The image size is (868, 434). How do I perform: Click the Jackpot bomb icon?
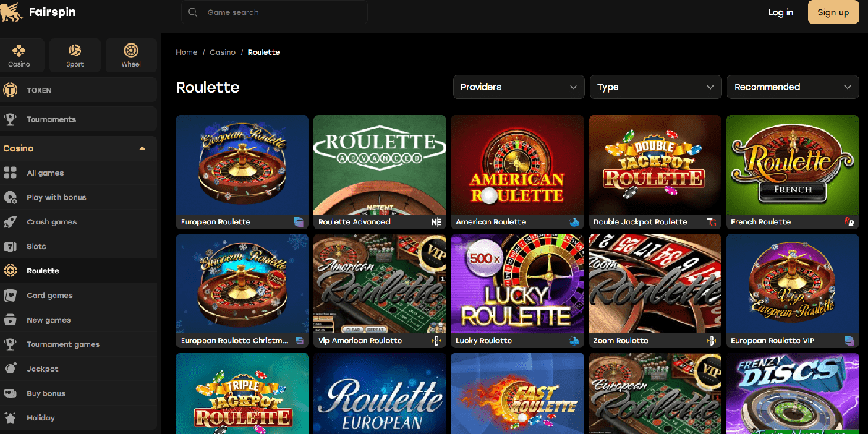11,369
